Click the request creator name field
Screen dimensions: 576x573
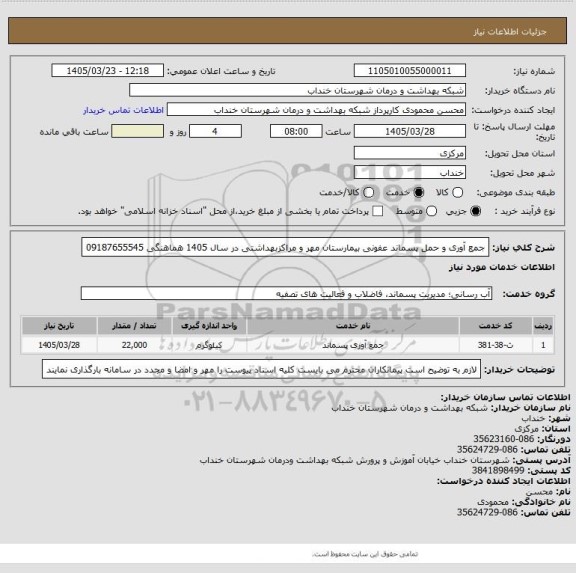tap(316, 110)
